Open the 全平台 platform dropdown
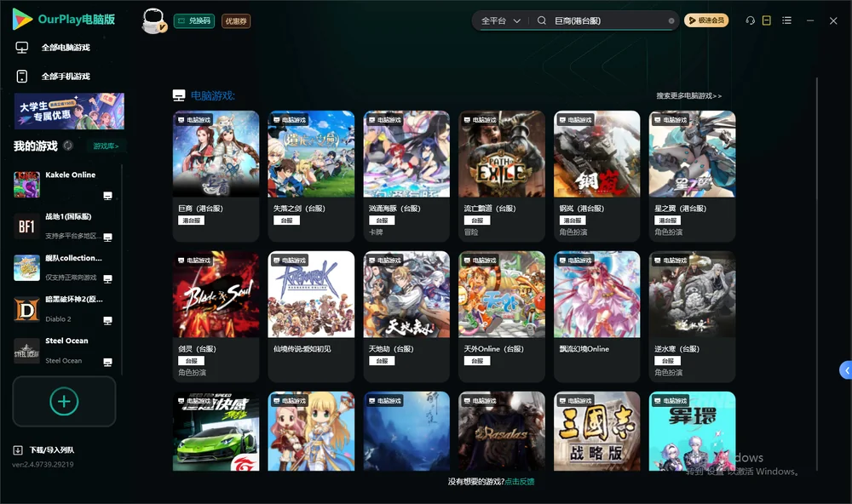This screenshot has width=852, height=504. point(500,20)
